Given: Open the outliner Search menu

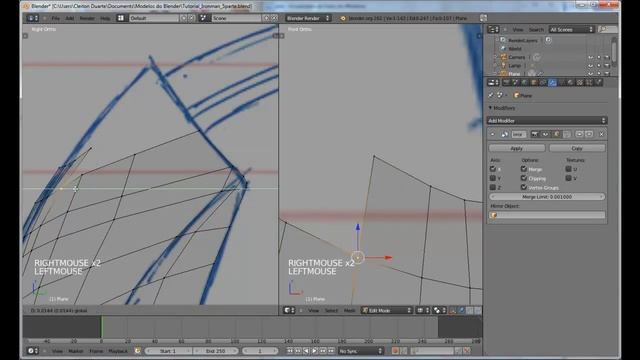Looking at the screenshot, I should pyautogui.click(x=536, y=29).
